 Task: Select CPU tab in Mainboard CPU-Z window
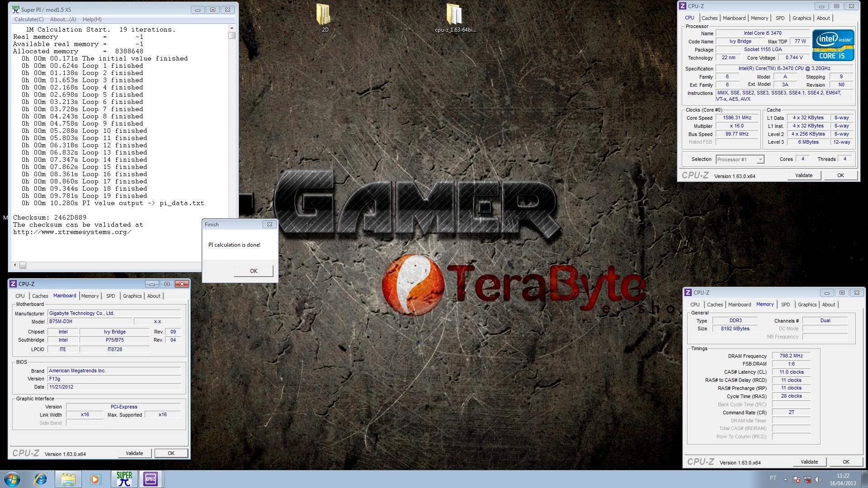20,296
